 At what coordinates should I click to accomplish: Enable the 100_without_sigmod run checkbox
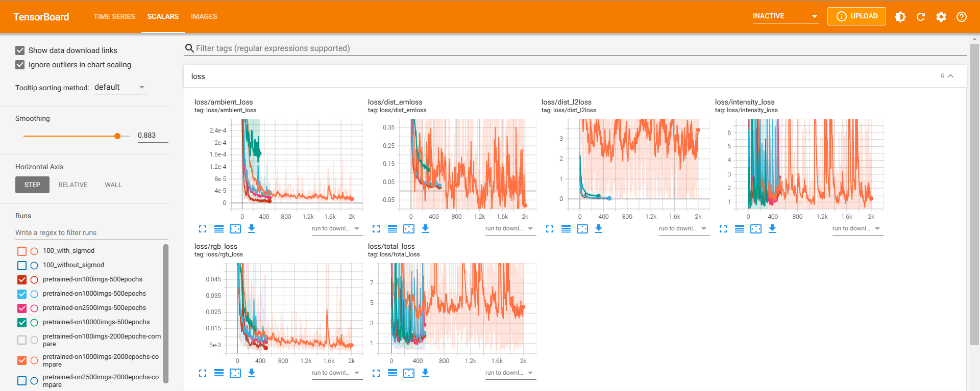[x=22, y=265]
